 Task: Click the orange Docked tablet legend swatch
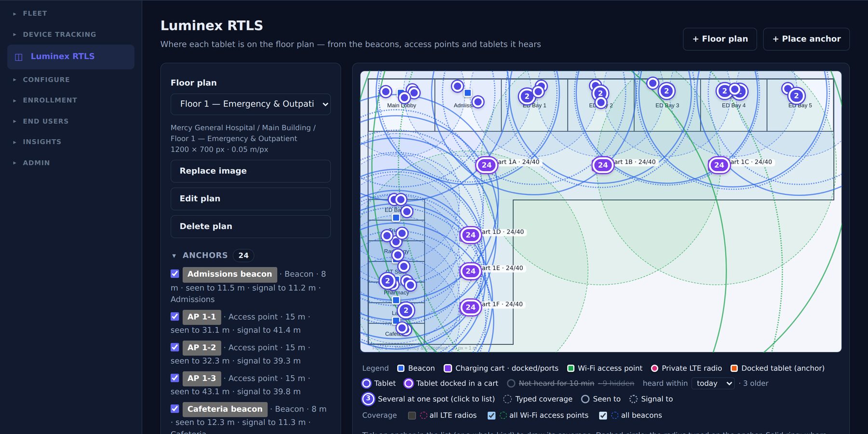(734, 368)
